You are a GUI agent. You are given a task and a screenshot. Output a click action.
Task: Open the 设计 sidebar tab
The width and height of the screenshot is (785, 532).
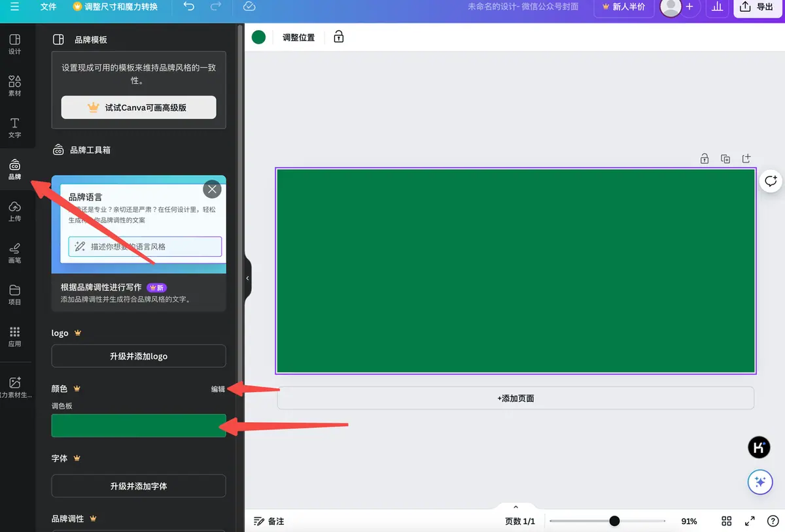click(x=14, y=44)
